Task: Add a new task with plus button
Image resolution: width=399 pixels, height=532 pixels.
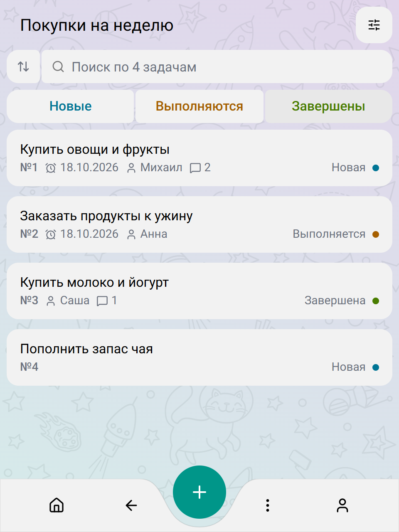Action: click(x=199, y=492)
